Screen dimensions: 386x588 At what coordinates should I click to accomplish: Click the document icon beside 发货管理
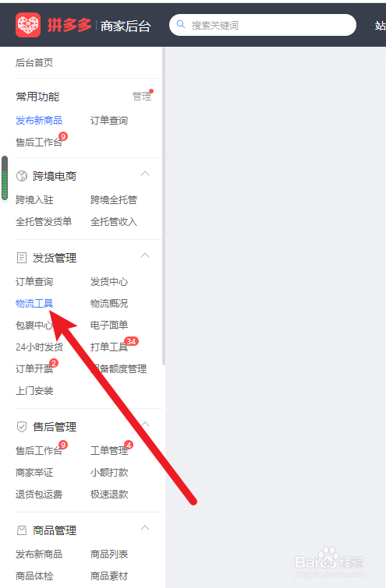point(22,258)
